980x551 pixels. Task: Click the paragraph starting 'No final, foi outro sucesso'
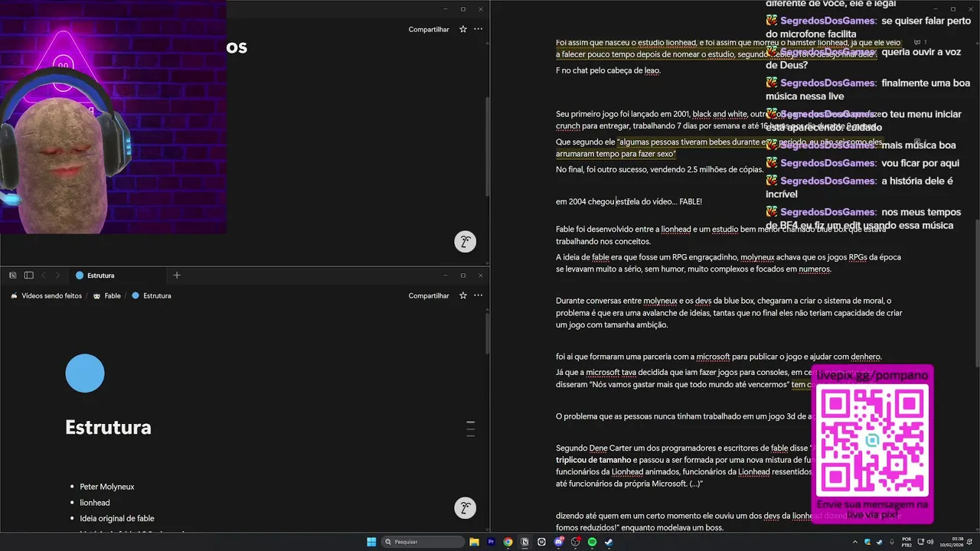click(659, 169)
